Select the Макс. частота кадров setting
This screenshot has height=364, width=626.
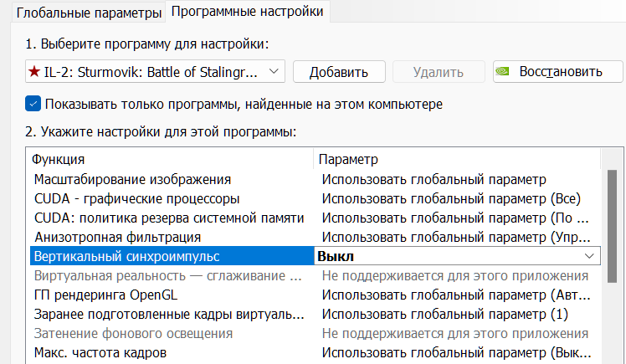click(x=100, y=352)
